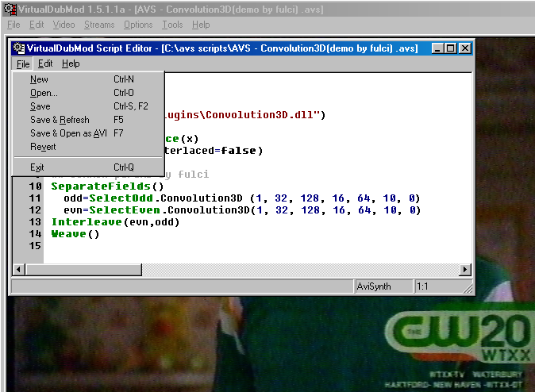Open the main window Video menu
Viewport: 535px width, 392px height.
tap(64, 25)
